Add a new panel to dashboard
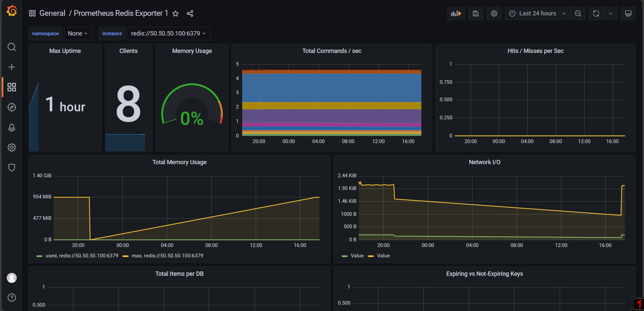 tap(456, 13)
